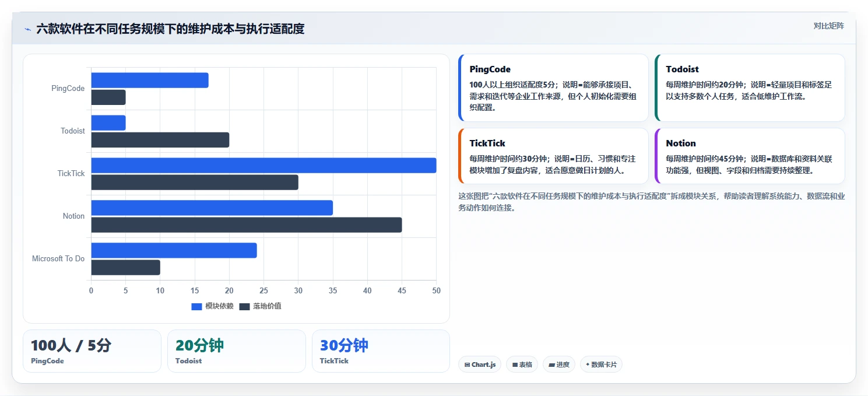Screen dimensions: 868x396
Task: Click the blue icon beside the page title
Action: [x=27, y=29]
